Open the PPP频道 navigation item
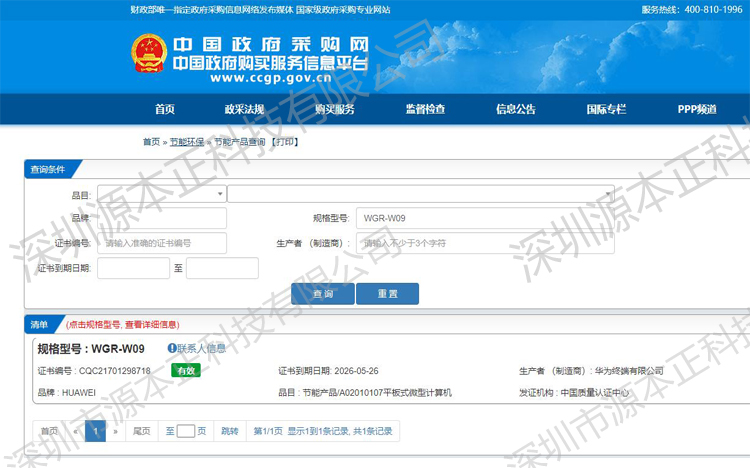This screenshot has width=750, height=468. (697, 109)
